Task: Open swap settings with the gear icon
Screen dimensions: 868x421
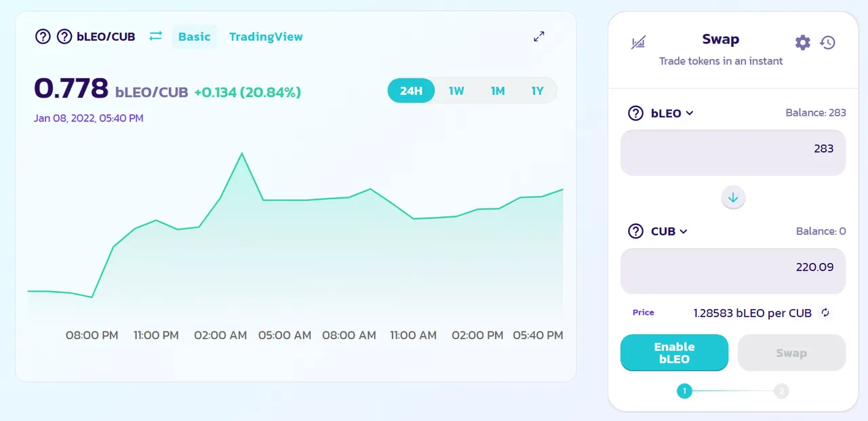Action: click(x=803, y=43)
